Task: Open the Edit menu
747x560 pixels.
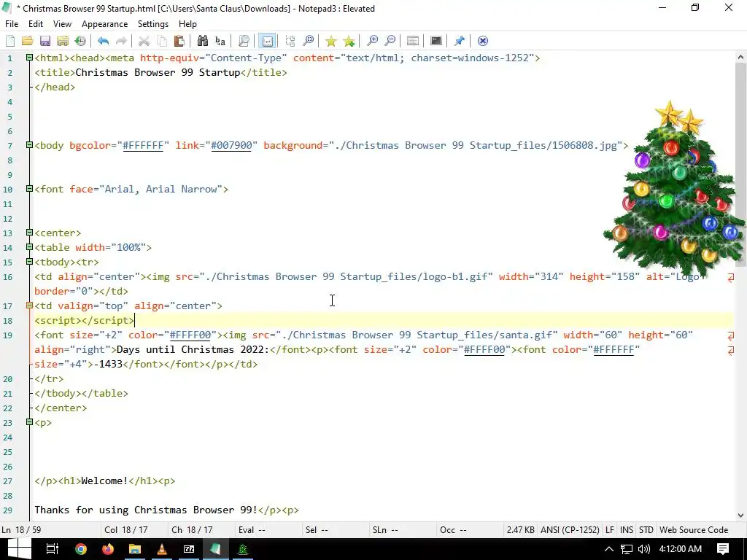Action: [x=36, y=24]
